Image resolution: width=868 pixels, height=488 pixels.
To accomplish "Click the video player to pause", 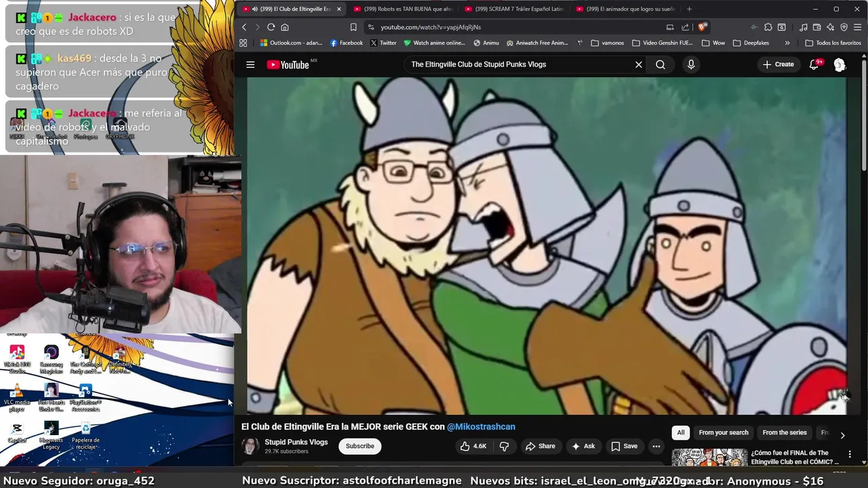I will (x=547, y=245).
